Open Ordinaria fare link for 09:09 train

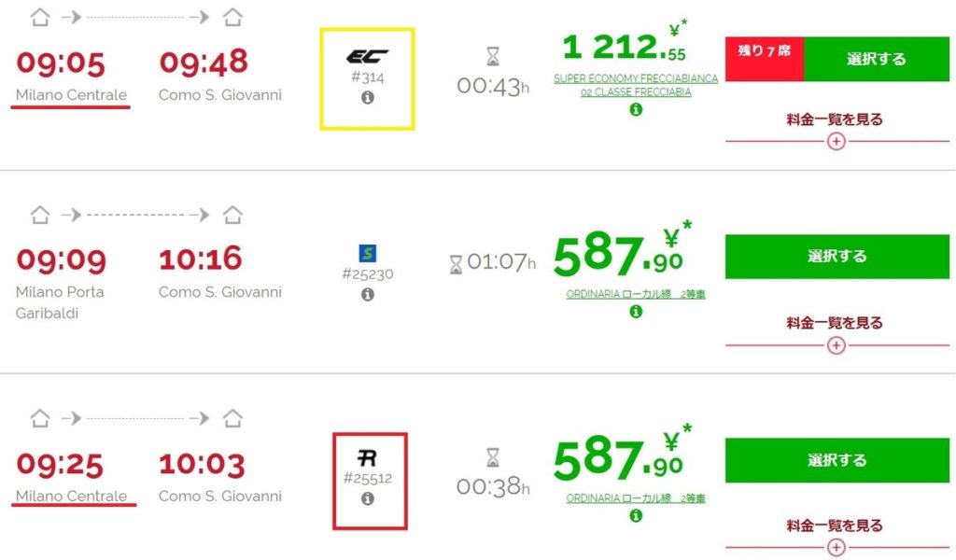coord(636,294)
